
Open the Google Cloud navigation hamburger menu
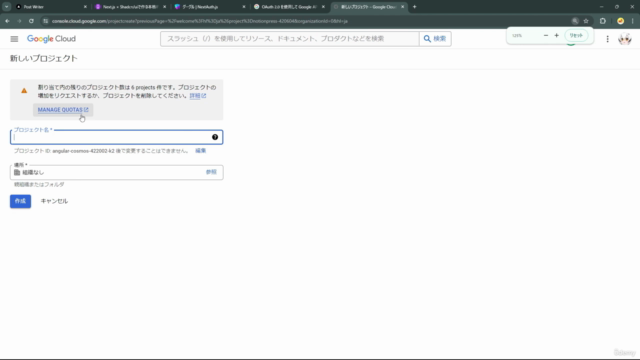(x=14, y=39)
